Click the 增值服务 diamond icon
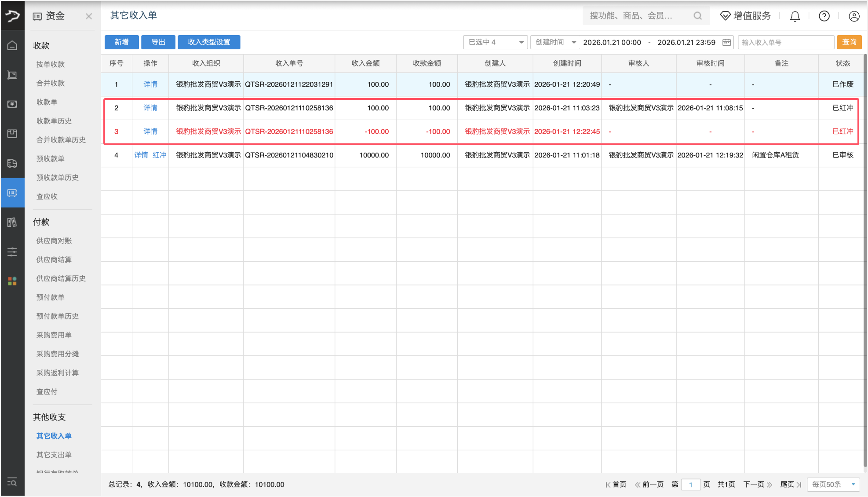This screenshot has width=868, height=497. point(725,16)
